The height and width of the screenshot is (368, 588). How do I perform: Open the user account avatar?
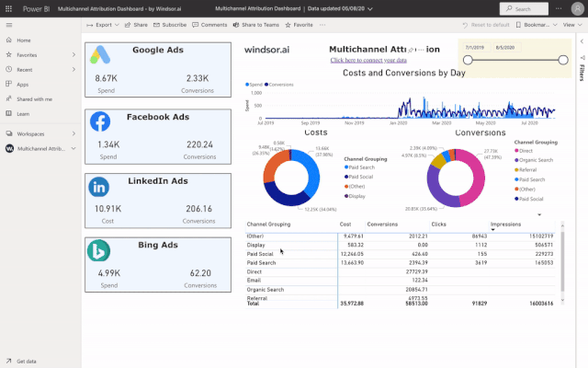pyautogui.click(x=578, y=8)
